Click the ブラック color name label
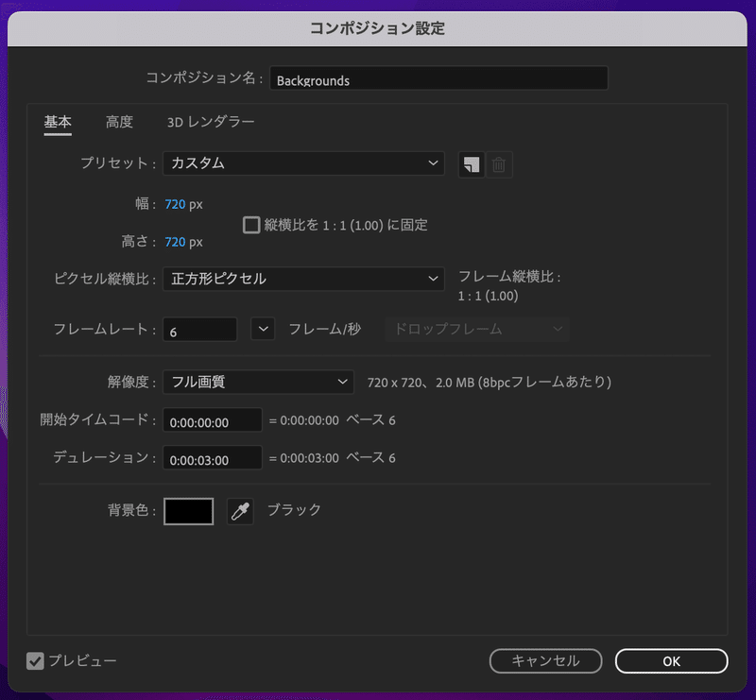Viewport: 756px width, 700px height. point(294,510)
